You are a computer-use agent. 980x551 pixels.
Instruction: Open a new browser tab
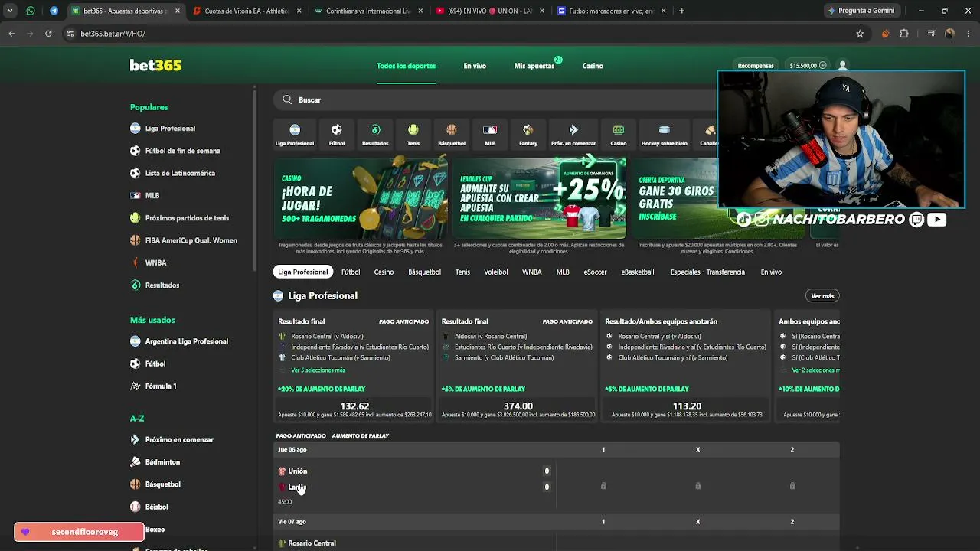click(x=681, y=11)
